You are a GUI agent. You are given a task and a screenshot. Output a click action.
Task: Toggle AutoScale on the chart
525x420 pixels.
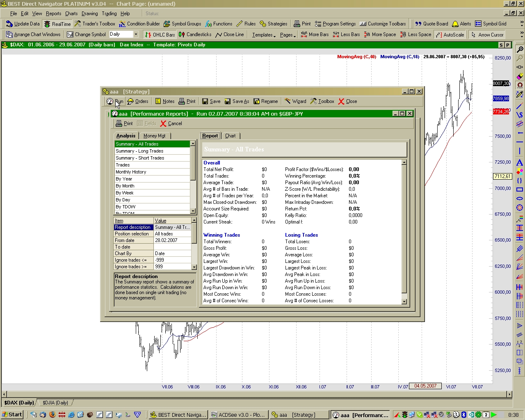(x=450, y=35)
